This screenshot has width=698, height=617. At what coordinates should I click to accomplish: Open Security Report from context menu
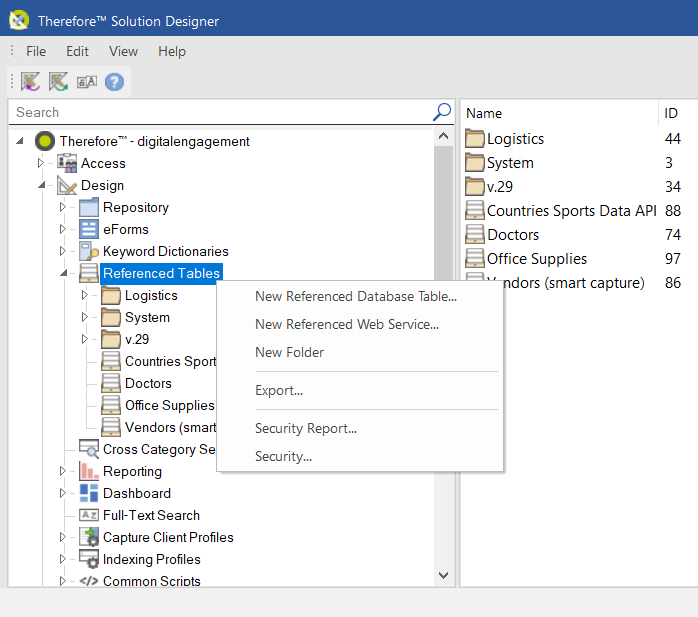tap(360, 428)
